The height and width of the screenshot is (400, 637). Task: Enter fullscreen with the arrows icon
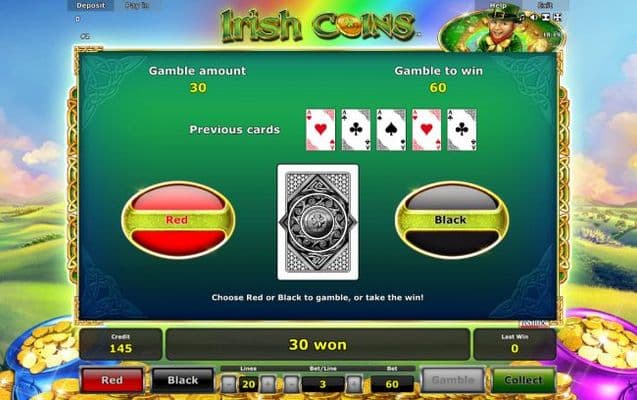point(557,17)
